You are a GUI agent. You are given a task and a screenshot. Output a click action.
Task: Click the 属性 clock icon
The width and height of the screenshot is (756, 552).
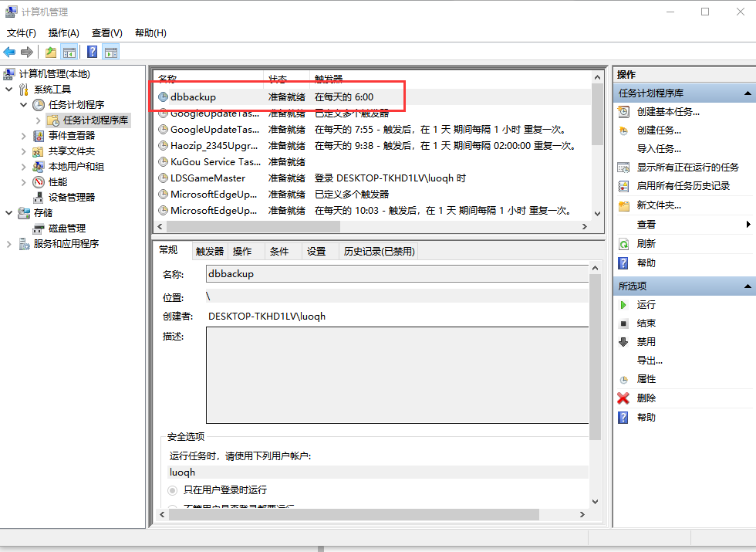pyautogui.click(x=623, y=380)
